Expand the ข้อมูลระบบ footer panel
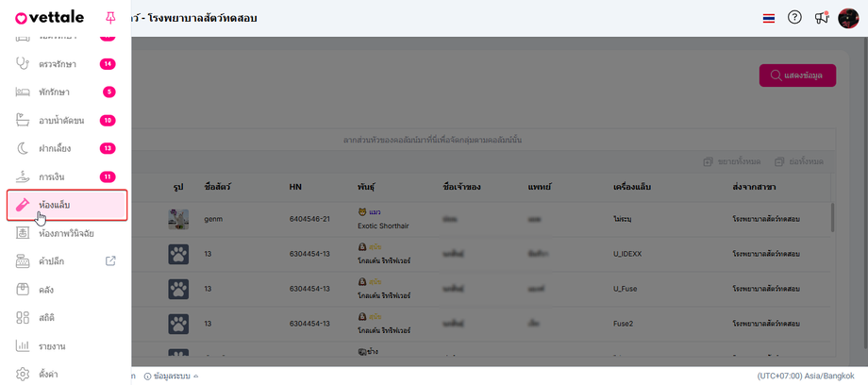This screenshot has height=385, width=868. click(x=171, y=377)
